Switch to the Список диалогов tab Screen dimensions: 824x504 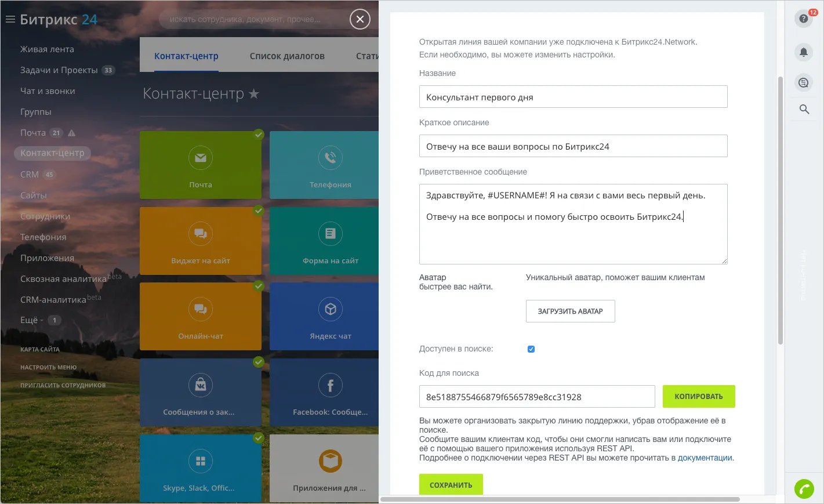point(287,56)
